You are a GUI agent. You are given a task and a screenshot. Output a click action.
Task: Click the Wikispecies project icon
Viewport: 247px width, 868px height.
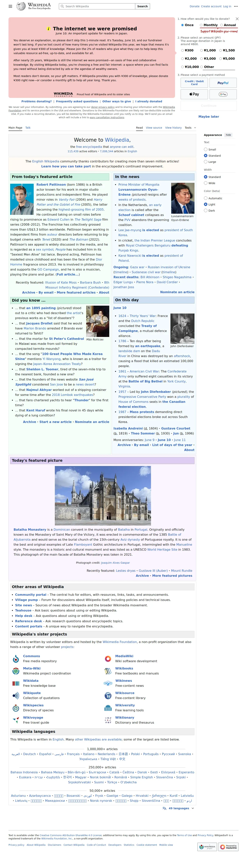(16, 708)
